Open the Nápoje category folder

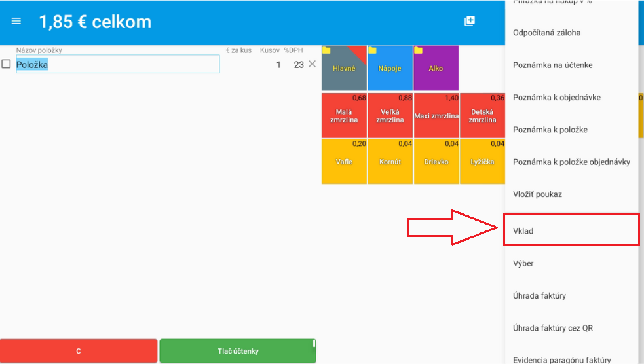[x=390, y=68]
